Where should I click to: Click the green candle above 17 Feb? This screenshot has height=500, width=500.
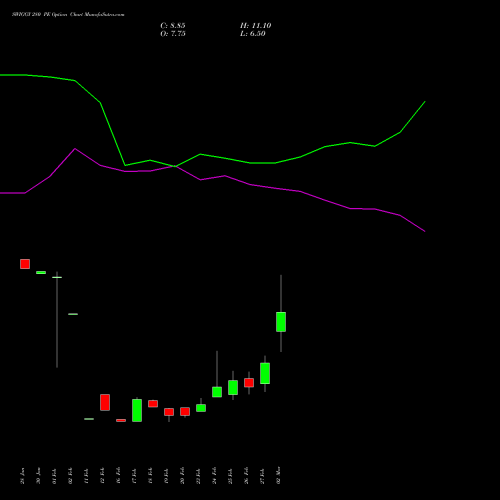[x=137, y=410]
